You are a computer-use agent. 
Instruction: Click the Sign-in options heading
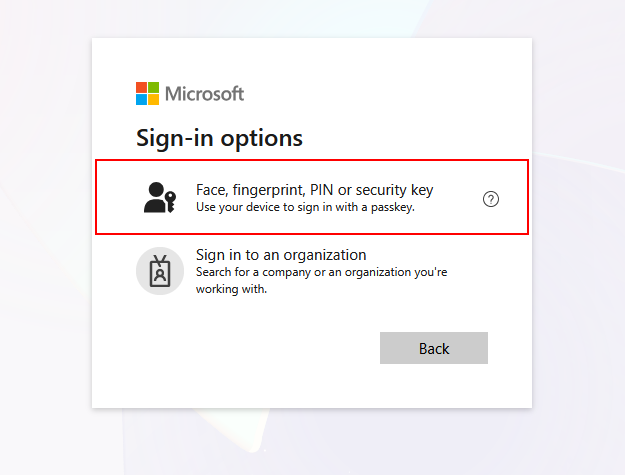pyautogui.click(x=219, y=137)
